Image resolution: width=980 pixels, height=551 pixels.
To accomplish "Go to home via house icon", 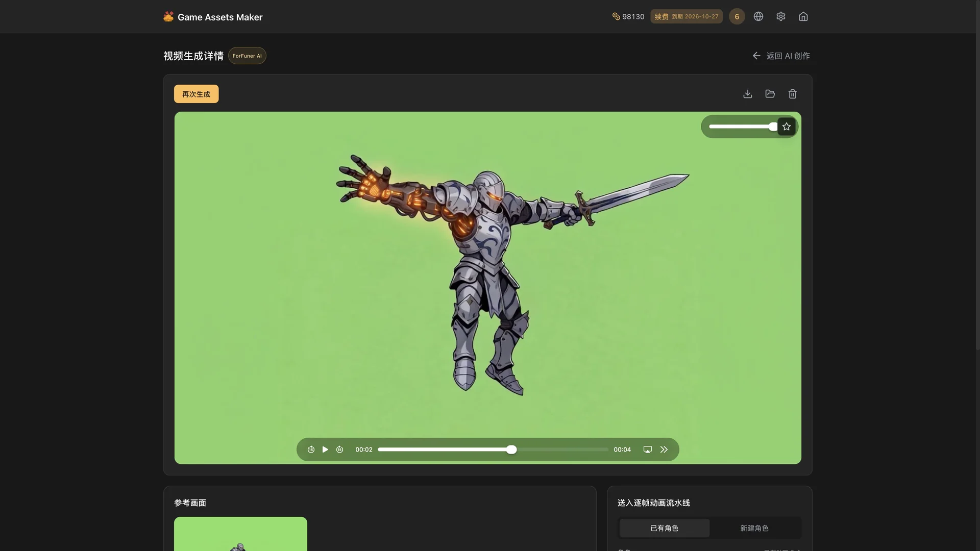I will click(803, 16).
